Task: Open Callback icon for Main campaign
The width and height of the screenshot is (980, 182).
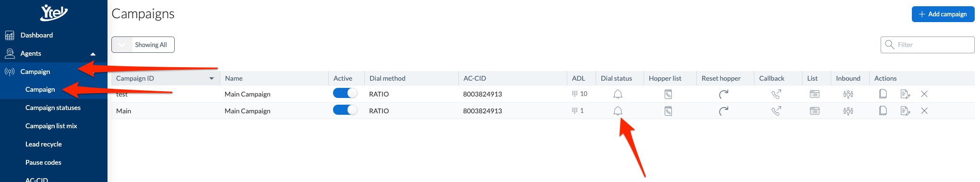Action: tap(776, 111)
